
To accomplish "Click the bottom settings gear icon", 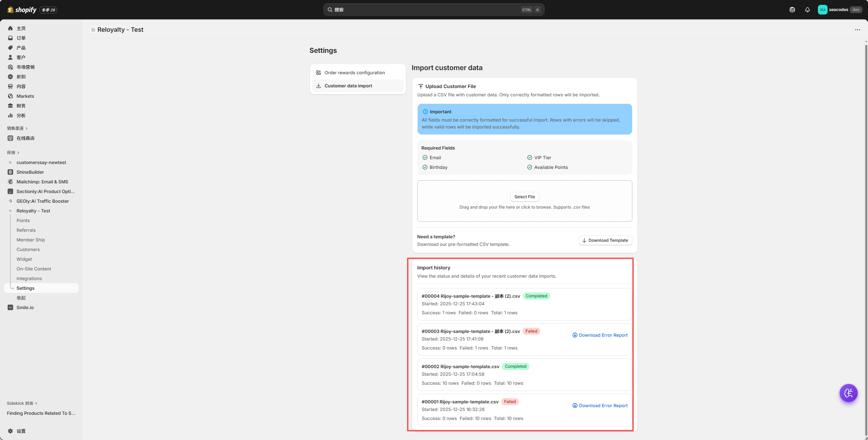I will pyautogui.click(x=10, y=431).
